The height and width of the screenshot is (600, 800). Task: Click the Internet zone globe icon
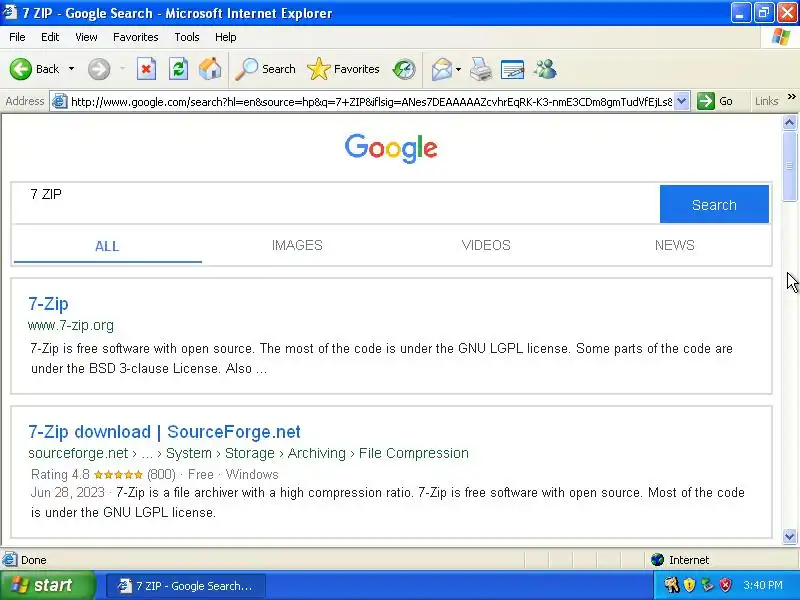[x=657, y=560]
